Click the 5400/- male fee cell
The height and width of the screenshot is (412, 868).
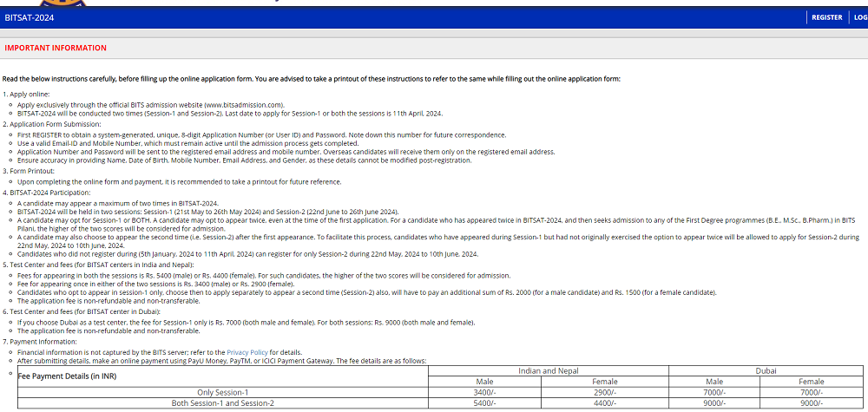[484, 403]
